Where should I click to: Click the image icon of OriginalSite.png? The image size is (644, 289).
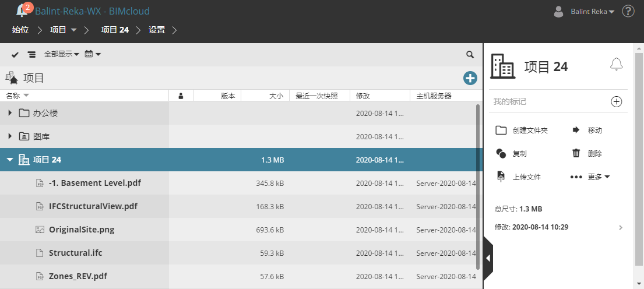(x=40, y=230)
